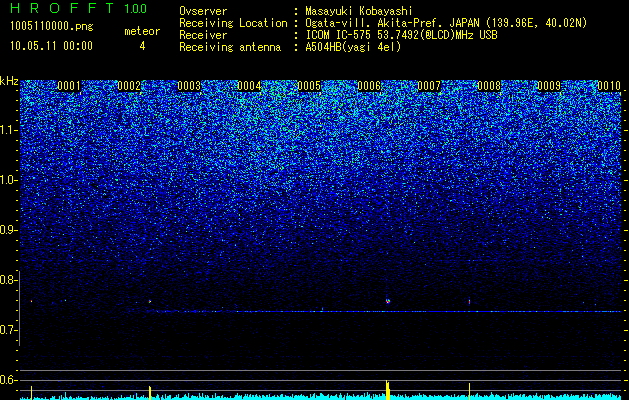Click time marker 0006
This screenshot has width=629, height=400.
coord(369,86)
